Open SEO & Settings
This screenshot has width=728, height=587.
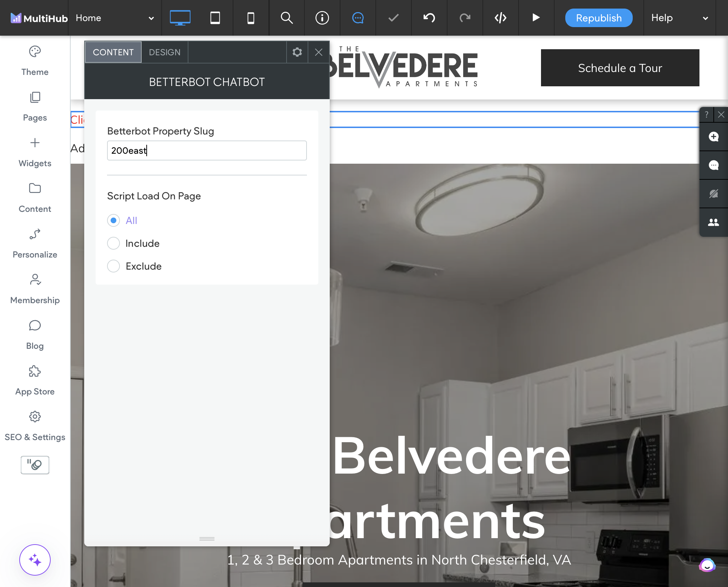tap(35, 426)
